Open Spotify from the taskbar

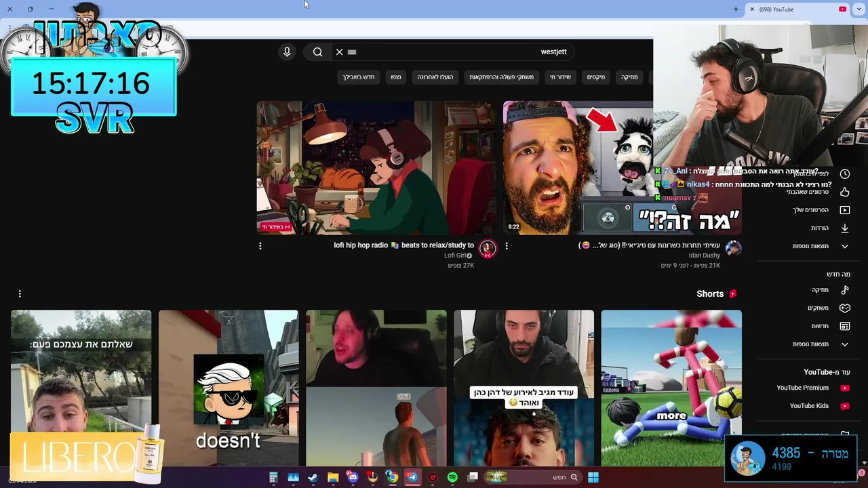pyautogui.click(x=452, y=477)
